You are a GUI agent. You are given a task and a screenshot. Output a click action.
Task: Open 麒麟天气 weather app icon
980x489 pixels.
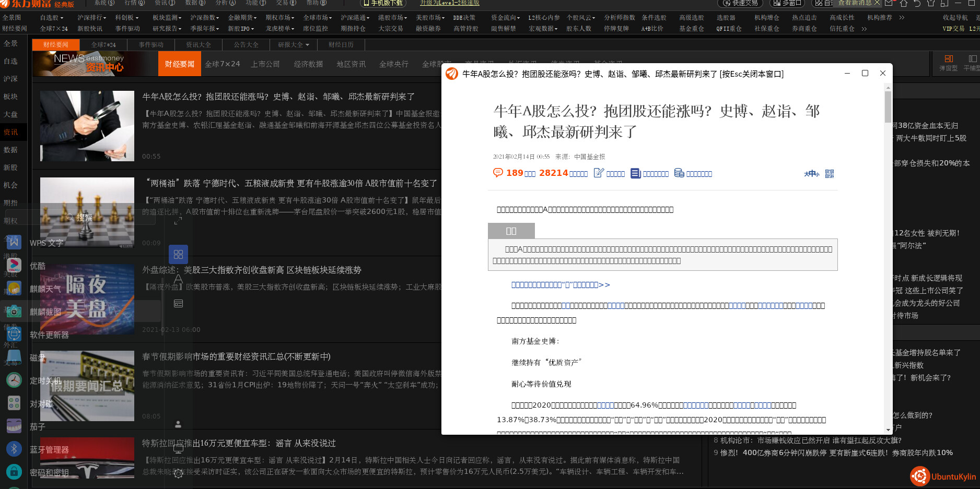pos(14,289)
